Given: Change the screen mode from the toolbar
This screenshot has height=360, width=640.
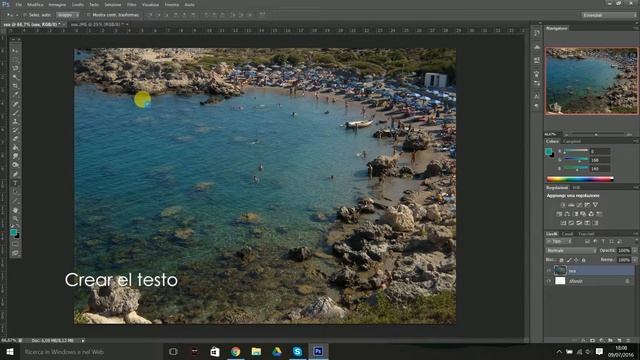Looking at the screenshot, I should [15, 253].
